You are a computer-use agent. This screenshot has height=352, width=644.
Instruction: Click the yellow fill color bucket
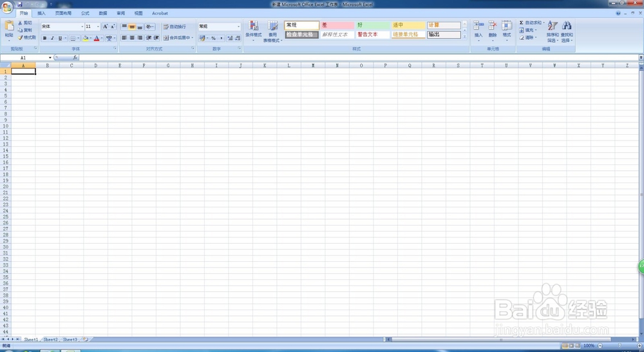click(x=86, y=38)
